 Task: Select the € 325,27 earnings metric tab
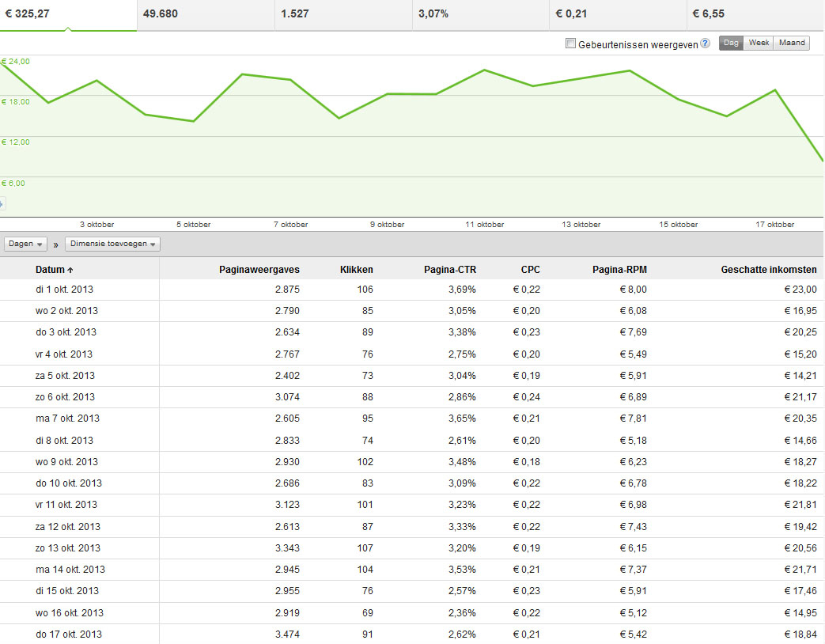point(68,14)
